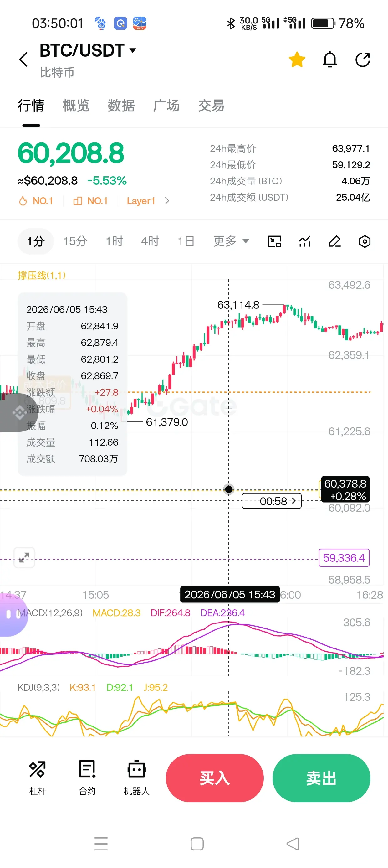The width and height of the screenshot is (388, 868).
Task: Expand the chart to fullscreen
Action: (24, 557)
